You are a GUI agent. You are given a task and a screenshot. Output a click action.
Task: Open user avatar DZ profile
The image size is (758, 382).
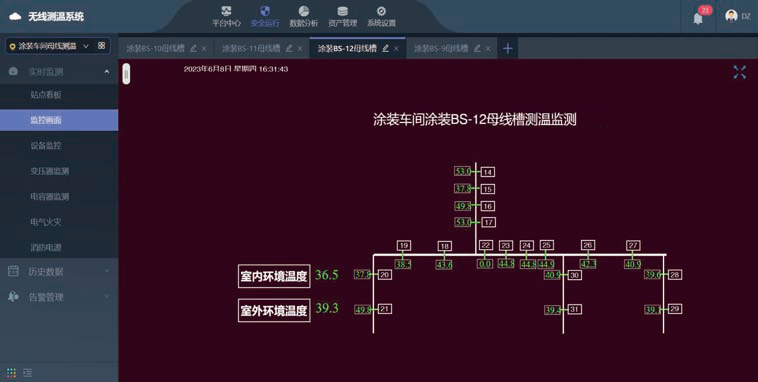pos(737,16)
